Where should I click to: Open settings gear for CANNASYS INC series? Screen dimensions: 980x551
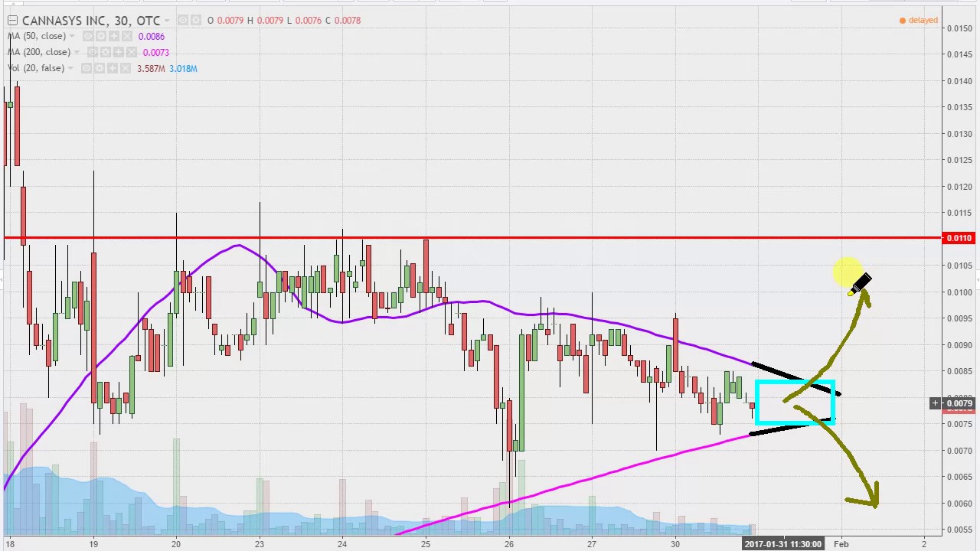point(196,20)
